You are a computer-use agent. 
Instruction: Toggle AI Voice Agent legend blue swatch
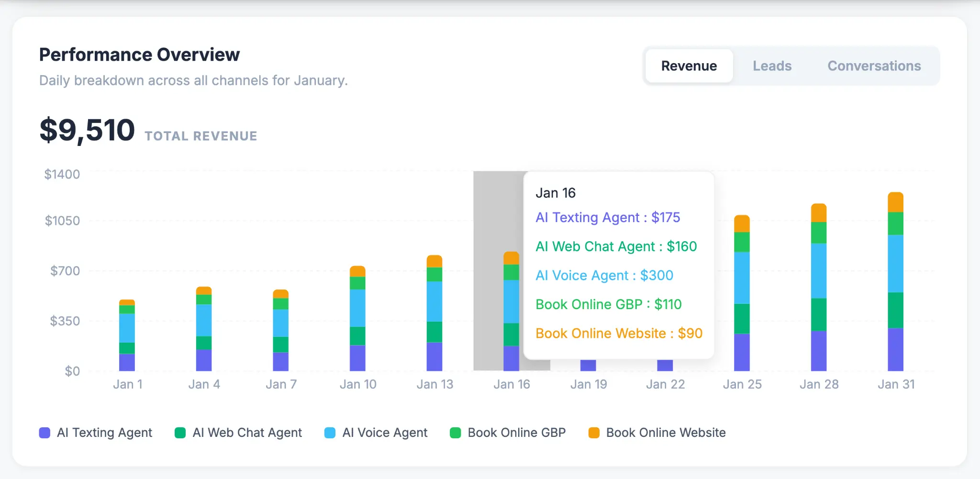tap(330, 433)
